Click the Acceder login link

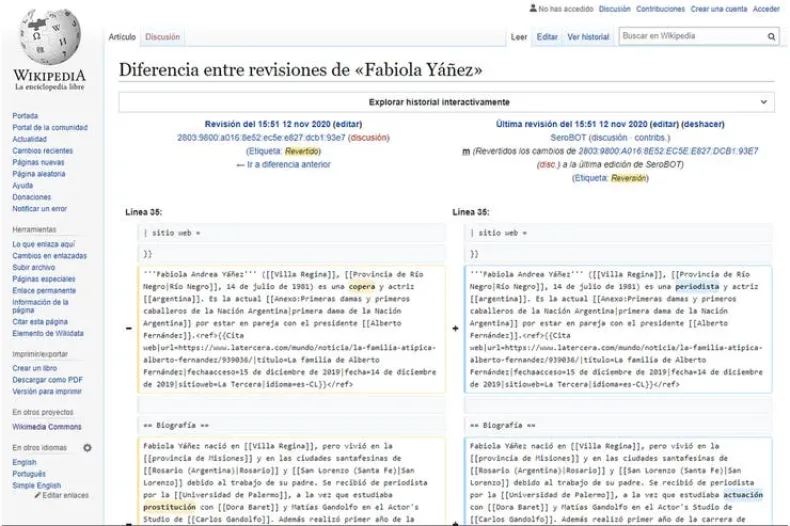766,9
